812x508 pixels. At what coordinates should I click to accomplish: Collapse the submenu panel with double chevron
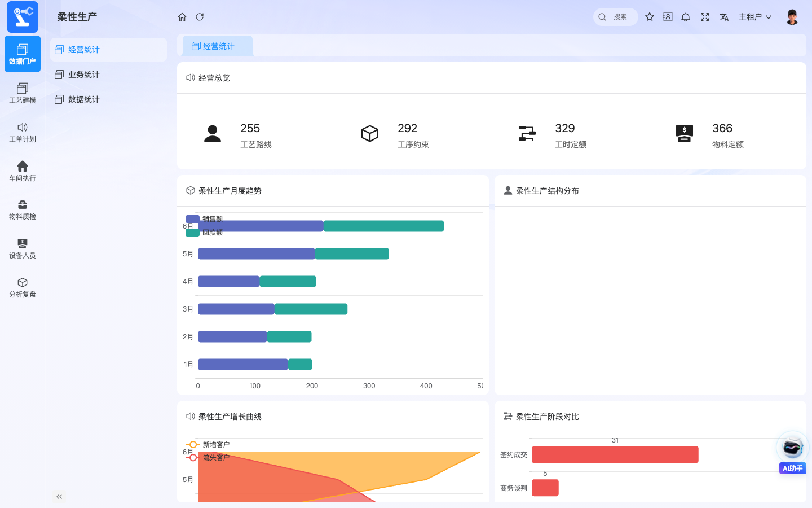click(59, 497)
